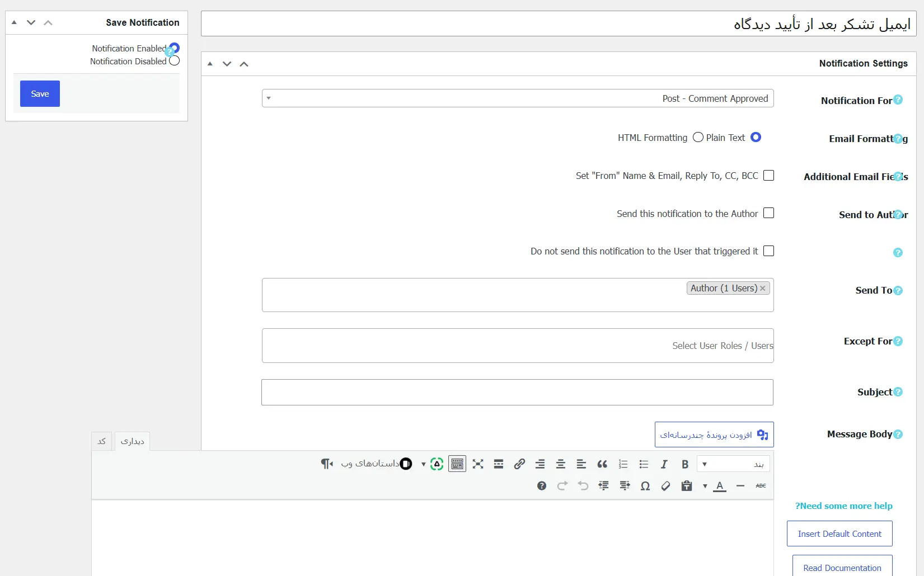Image resolution: width=924 pixels, height=576 pixels.
Task: Apply blockquote formatting
Action: click(602, 464)
